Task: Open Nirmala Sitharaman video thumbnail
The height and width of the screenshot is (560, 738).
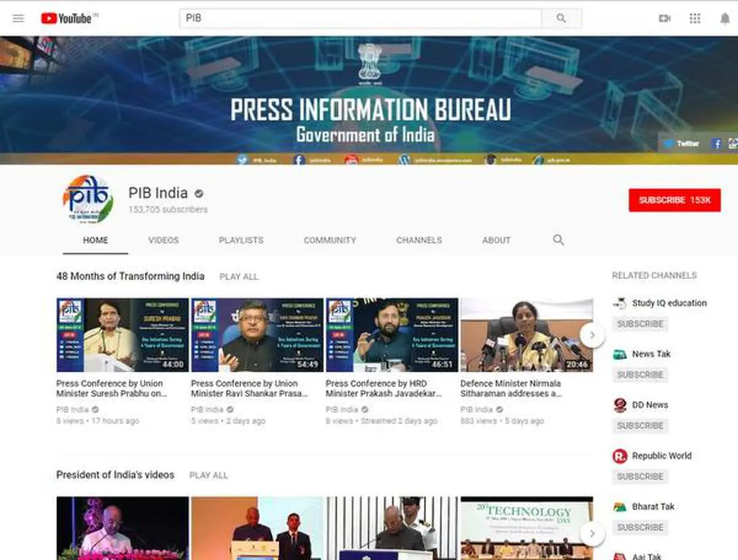Action: pyautogui.click(x=526, y=335)
